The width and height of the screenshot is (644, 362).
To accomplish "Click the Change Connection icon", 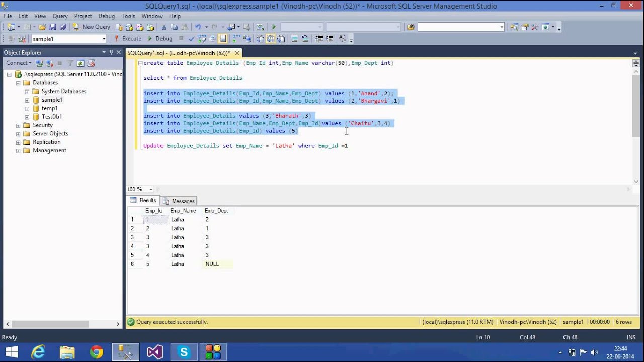I will coord(22,39).
